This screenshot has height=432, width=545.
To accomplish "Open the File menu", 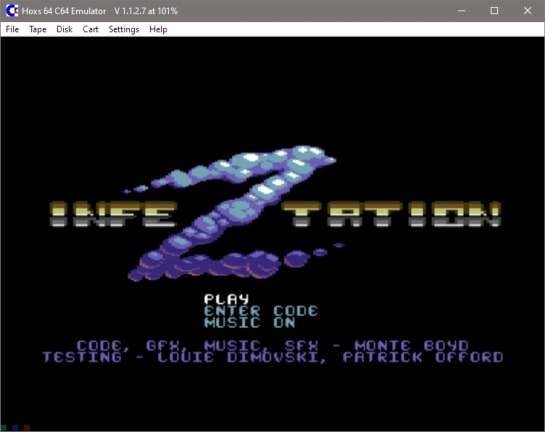I will click(x=12, y=29).
